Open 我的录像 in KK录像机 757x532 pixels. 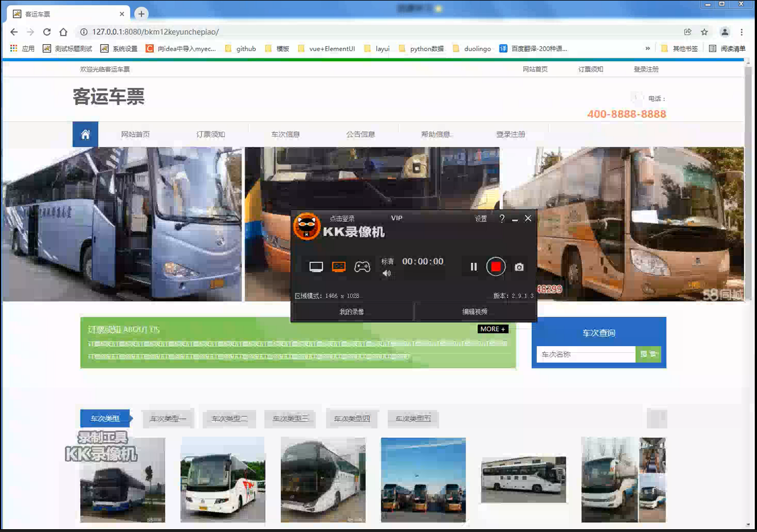coord(352,312)
